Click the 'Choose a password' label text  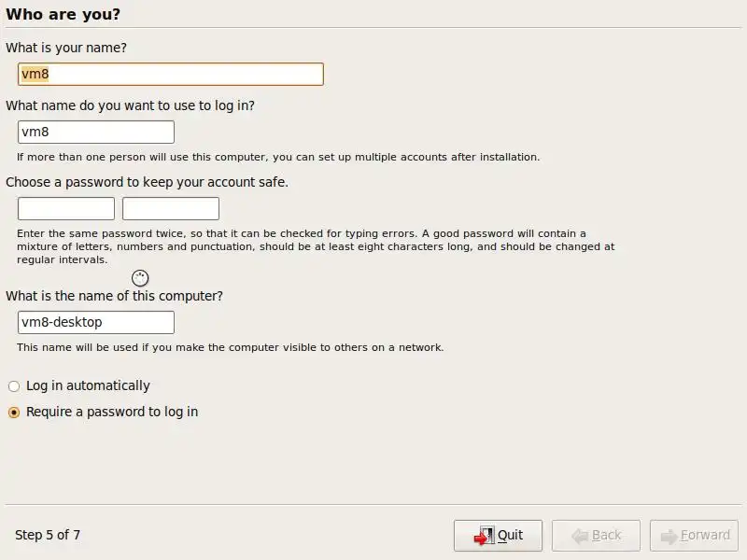(x=147, y=182)
